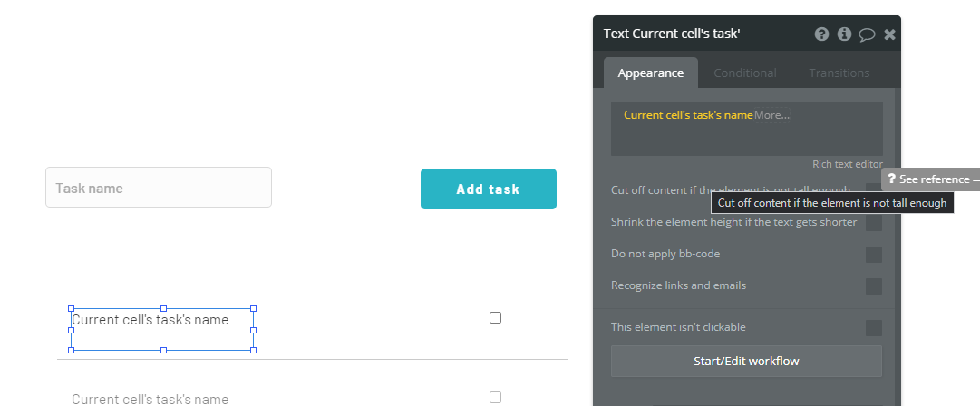Viewport: 980px width, 406px height.
Task: Tick the first task row checkbox
Action: (x=495, y=318)
